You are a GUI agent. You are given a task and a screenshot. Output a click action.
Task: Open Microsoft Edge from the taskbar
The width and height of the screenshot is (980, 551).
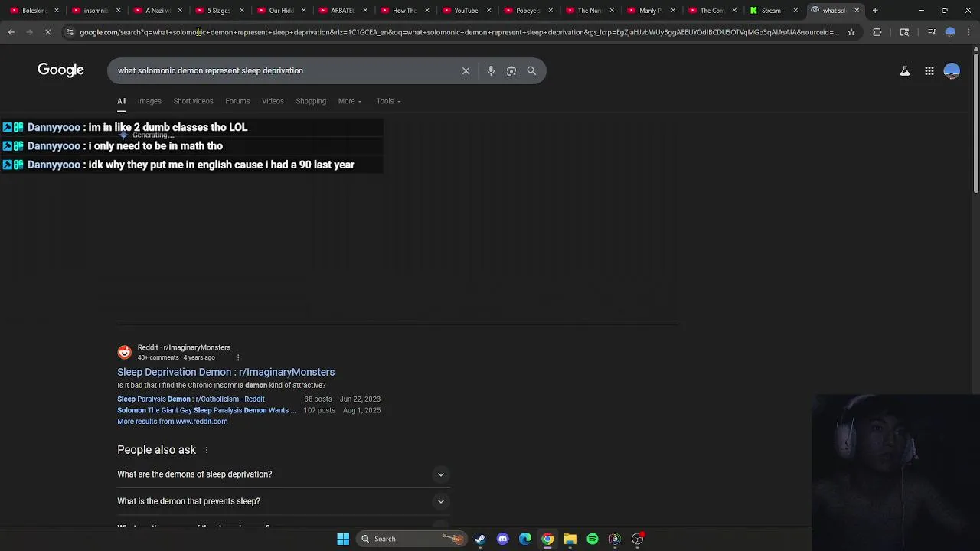tap(525, 539)
